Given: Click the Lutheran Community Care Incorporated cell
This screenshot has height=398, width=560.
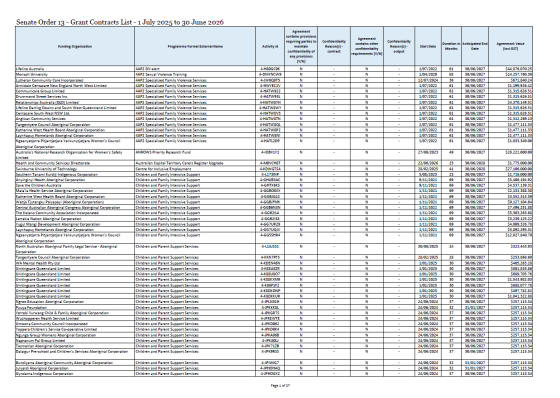Looking at the screenshot, I should [75, 80].
